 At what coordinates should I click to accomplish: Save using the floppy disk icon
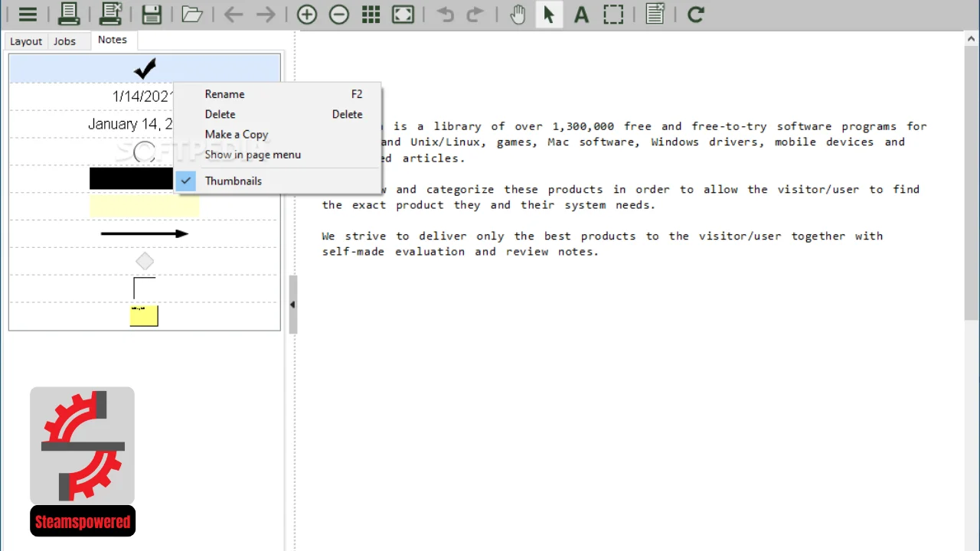(152, 14)
